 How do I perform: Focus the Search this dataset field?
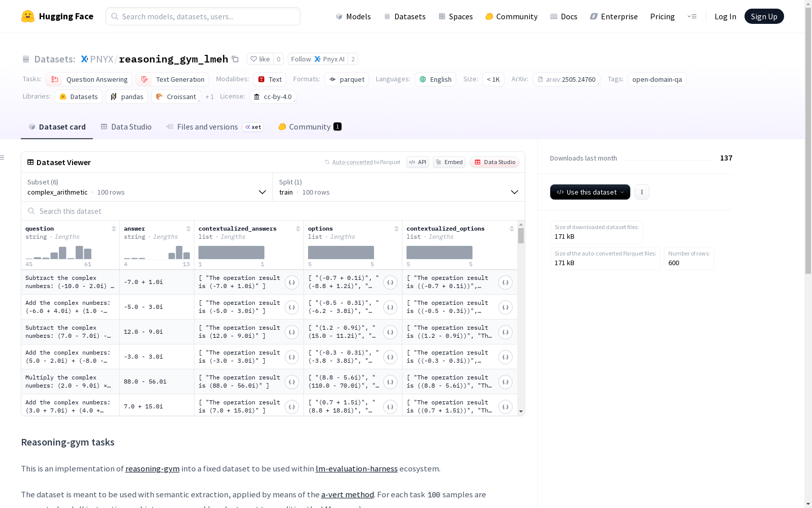click(x=273, y=211)
